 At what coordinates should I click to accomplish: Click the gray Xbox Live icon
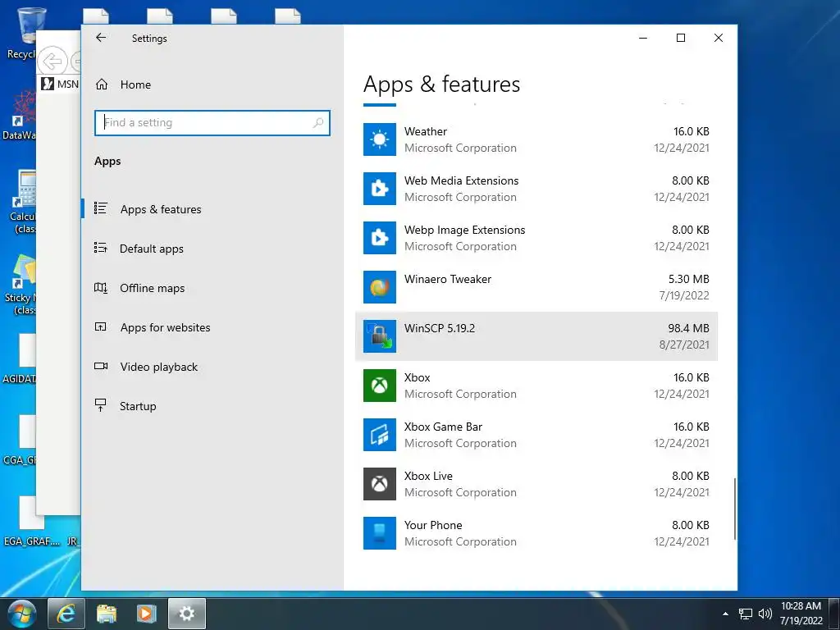point(379,484)
